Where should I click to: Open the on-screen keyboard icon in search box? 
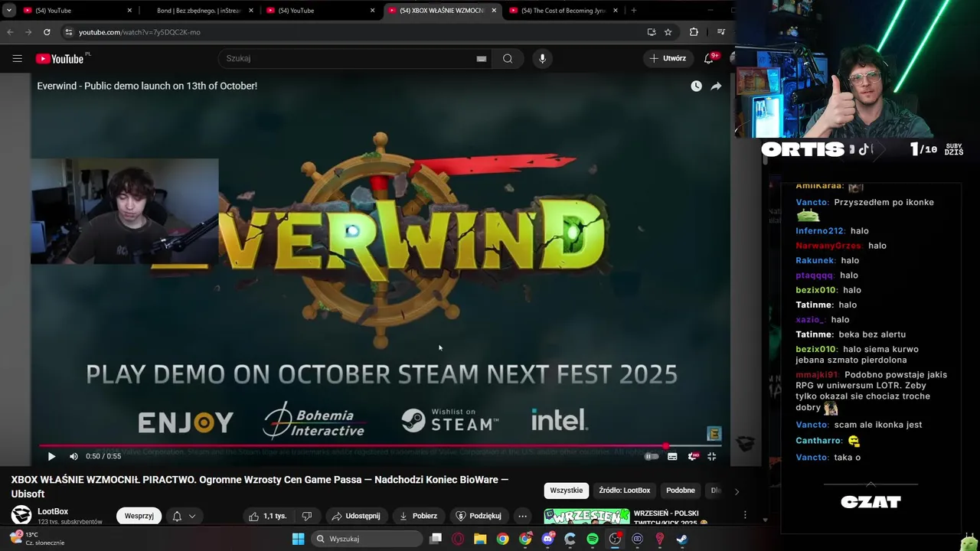[481, 59]
